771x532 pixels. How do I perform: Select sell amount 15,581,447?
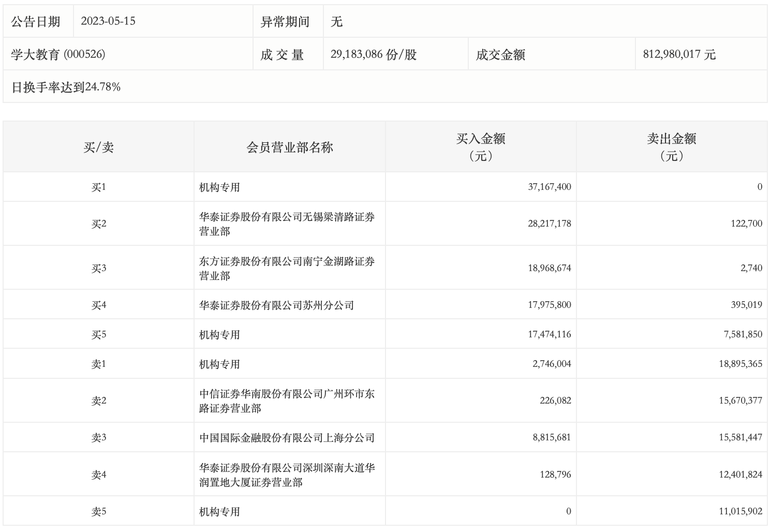click(740, 437)
